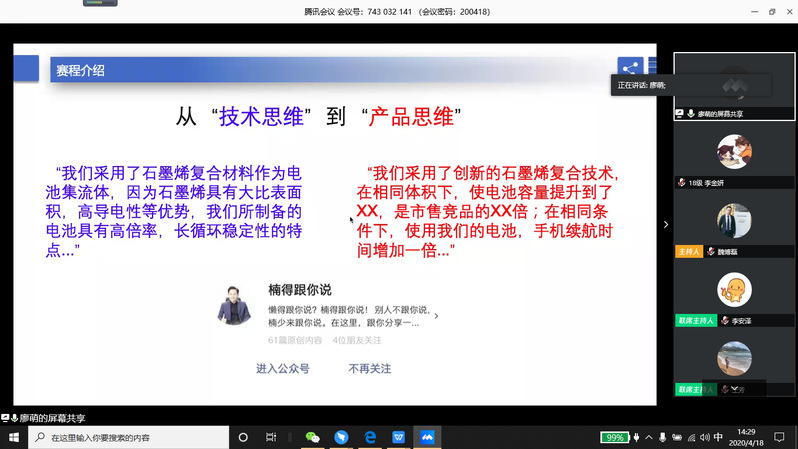
Task: Select 李安泽's cartoon avatar tile
Action: (734, 291)
